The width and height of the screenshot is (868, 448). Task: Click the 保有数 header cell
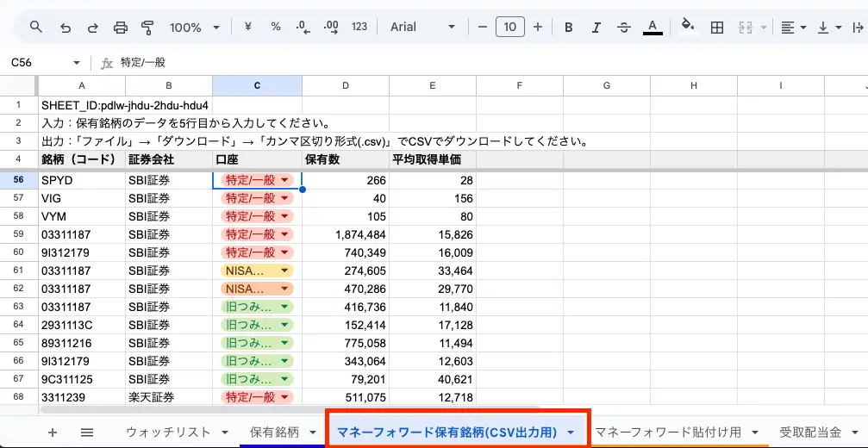(x=346, y=159)
